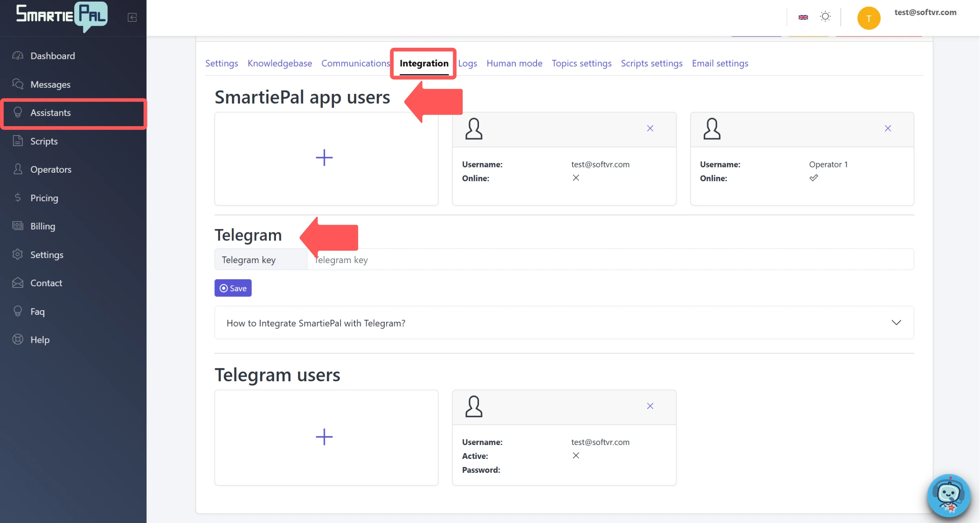Toggle Online status for test@softvr.com user card
Image resolution: width=980 pixels, height=523 pixels.
point(576,178)
